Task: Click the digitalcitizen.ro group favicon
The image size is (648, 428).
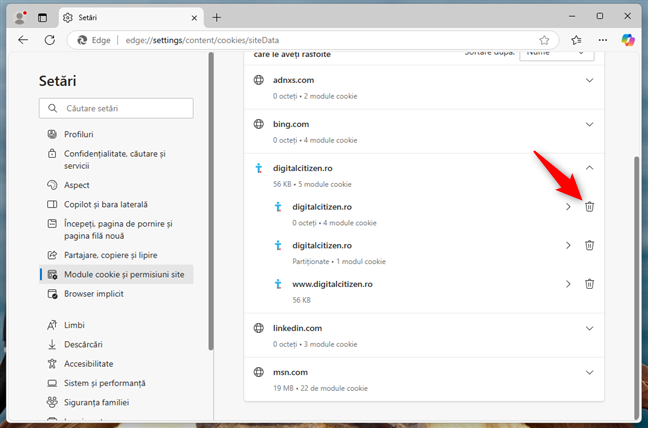Action: tap(259, 168)
